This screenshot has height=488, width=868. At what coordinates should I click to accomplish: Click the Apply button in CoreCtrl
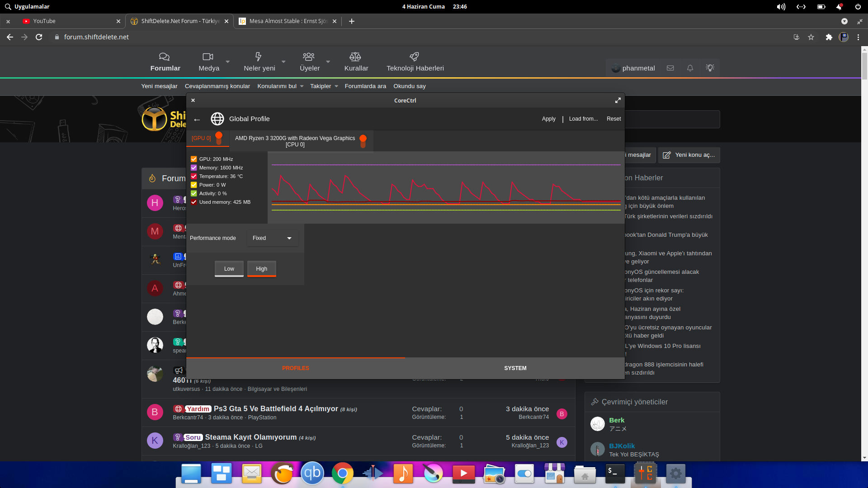click(x=548, y=119)
